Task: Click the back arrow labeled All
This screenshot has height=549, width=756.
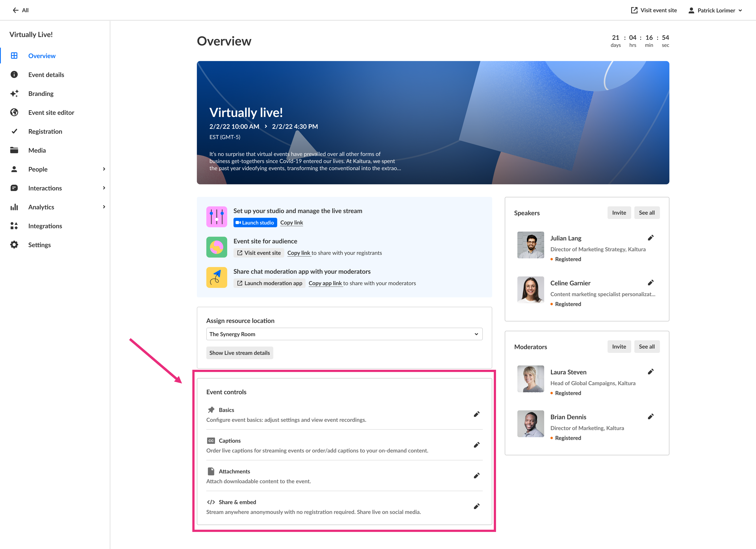Action: coord(20,10)
